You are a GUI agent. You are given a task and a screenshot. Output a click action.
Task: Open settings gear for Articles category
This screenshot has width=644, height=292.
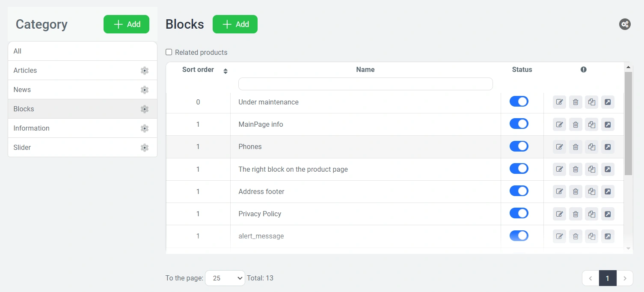click(145, 71)
